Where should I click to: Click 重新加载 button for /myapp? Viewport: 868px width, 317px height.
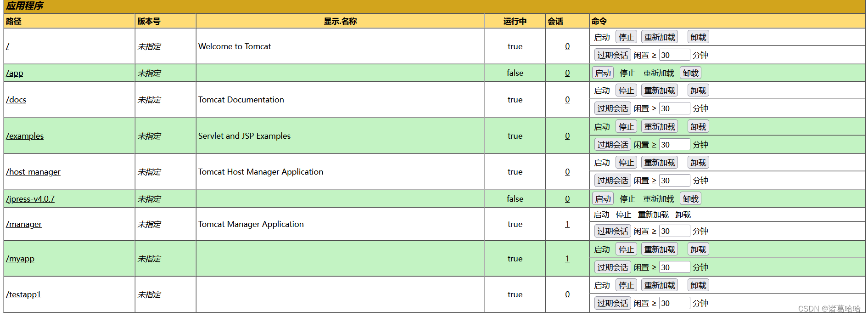coord(660,249)
